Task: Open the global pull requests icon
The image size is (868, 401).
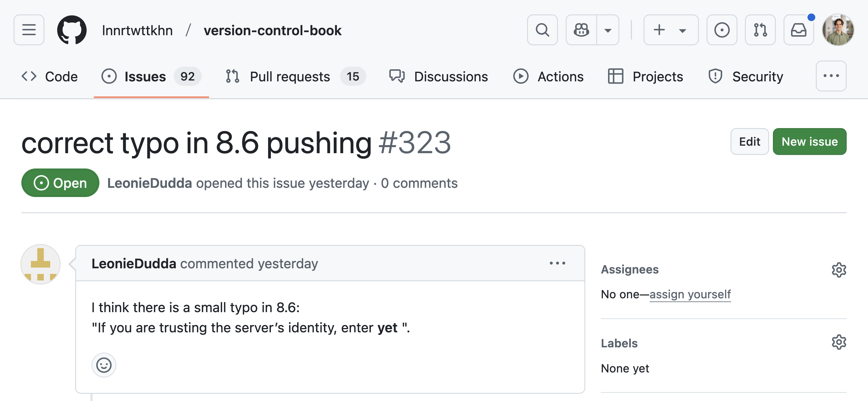Action: click(x=760, y=30)
